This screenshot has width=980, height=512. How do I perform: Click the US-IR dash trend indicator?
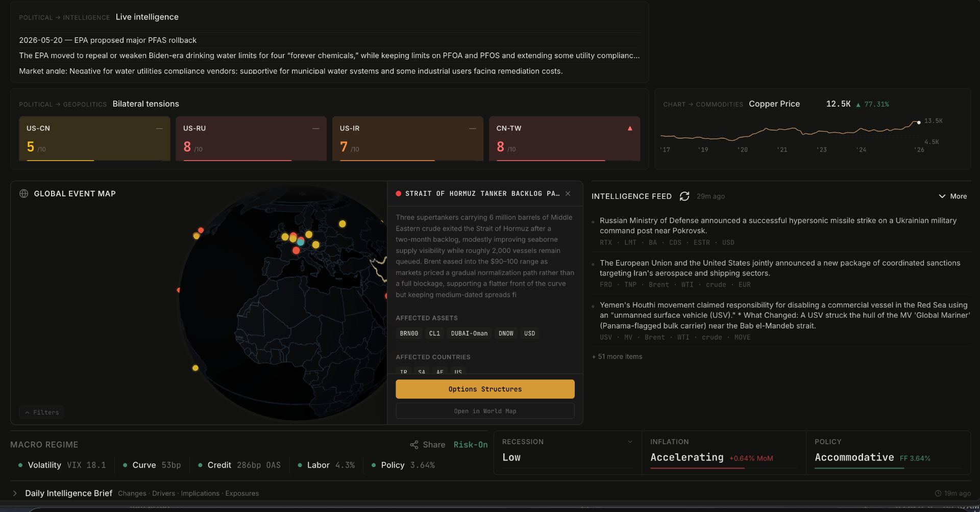473,129
